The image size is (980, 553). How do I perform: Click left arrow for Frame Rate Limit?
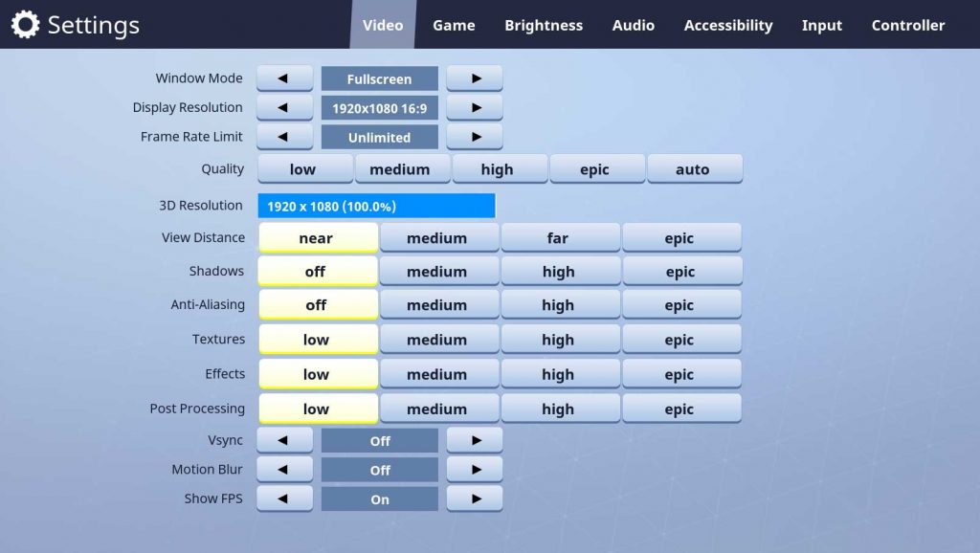pyautogui.click(x=284, y=136)
